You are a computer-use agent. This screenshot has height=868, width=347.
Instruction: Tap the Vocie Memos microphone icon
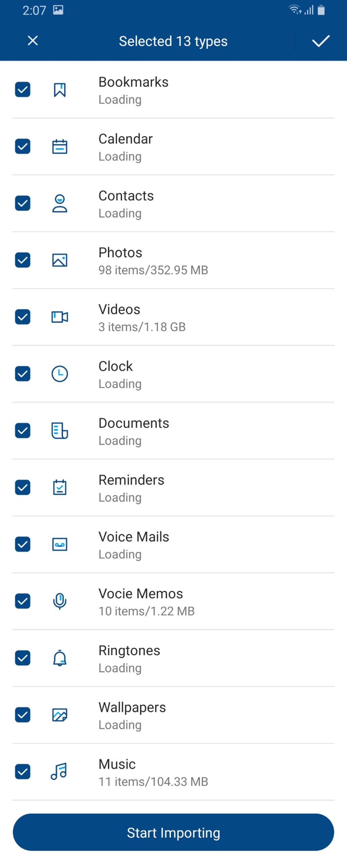coord(60,601)
